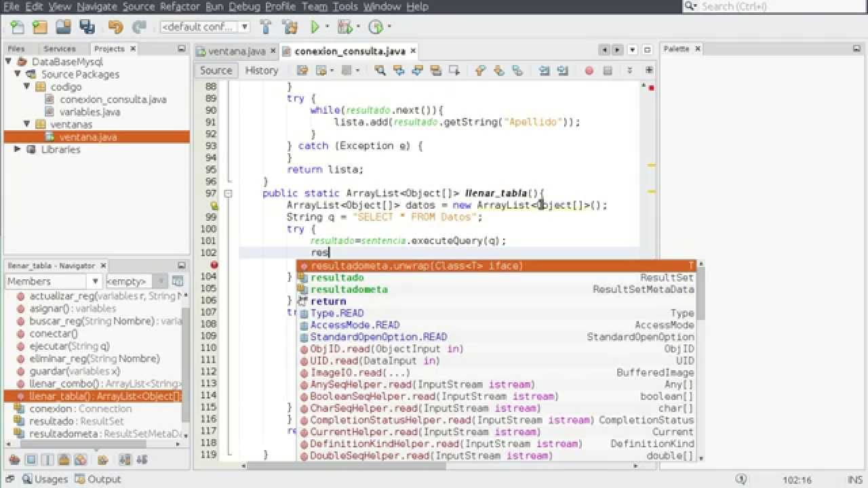Close the conexion_consulta.java editor tab

[x=412, y=51]
